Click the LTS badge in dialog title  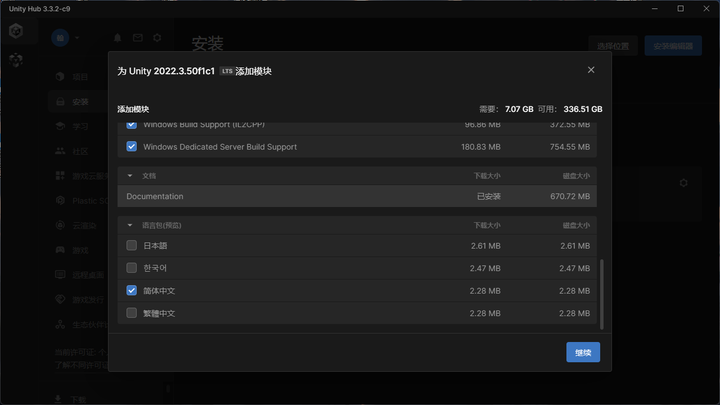(227, 71)
